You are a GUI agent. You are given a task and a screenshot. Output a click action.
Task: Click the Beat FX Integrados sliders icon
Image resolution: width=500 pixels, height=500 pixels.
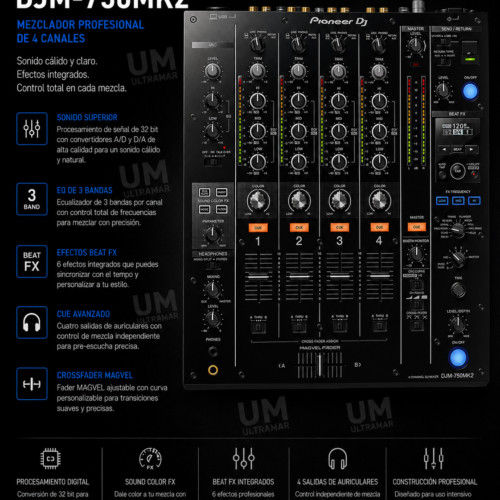point(244,459)
